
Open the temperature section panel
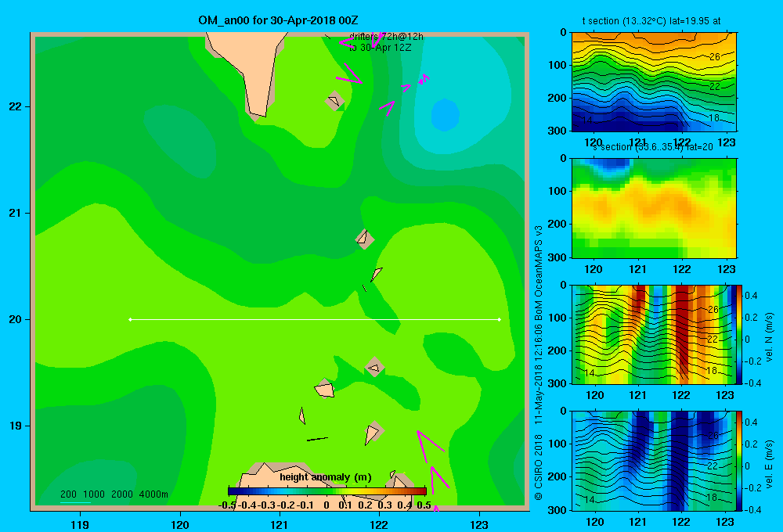pyautogui.click(x=654, y=82)
